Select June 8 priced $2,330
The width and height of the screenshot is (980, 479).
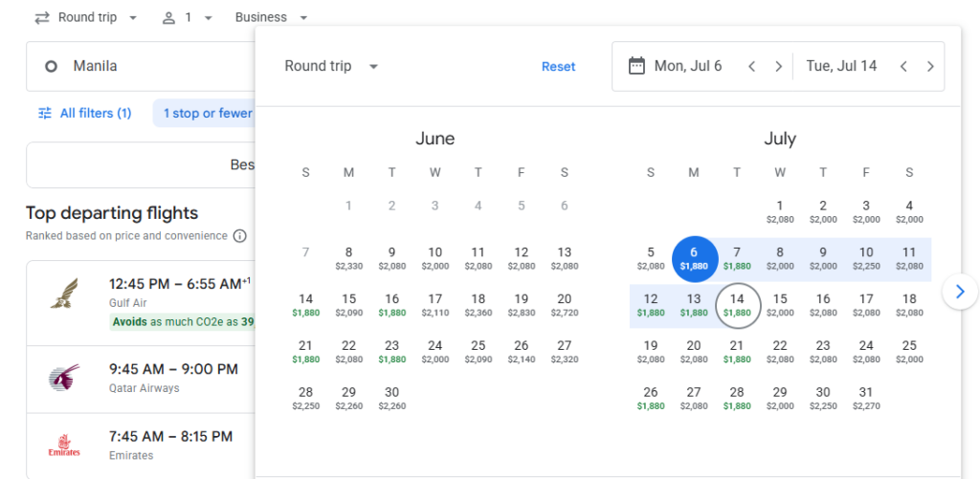pyautogui.click(x=348, y=258)
